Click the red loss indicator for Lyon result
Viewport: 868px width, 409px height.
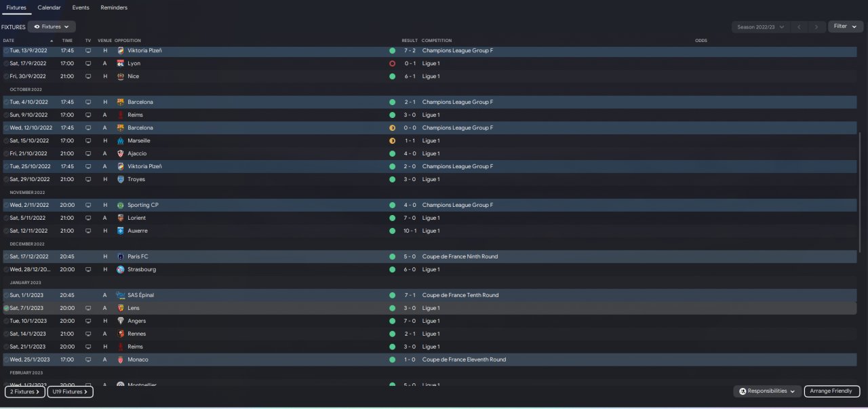[392, 63]
